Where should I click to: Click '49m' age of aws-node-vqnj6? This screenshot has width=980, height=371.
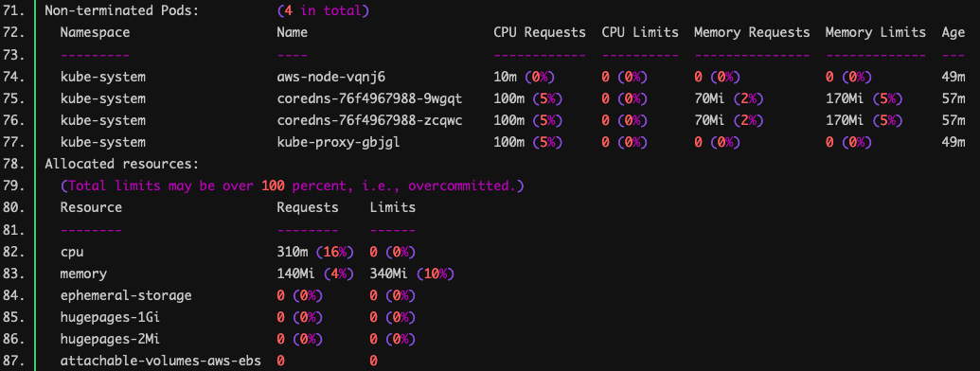pos(953,77)
